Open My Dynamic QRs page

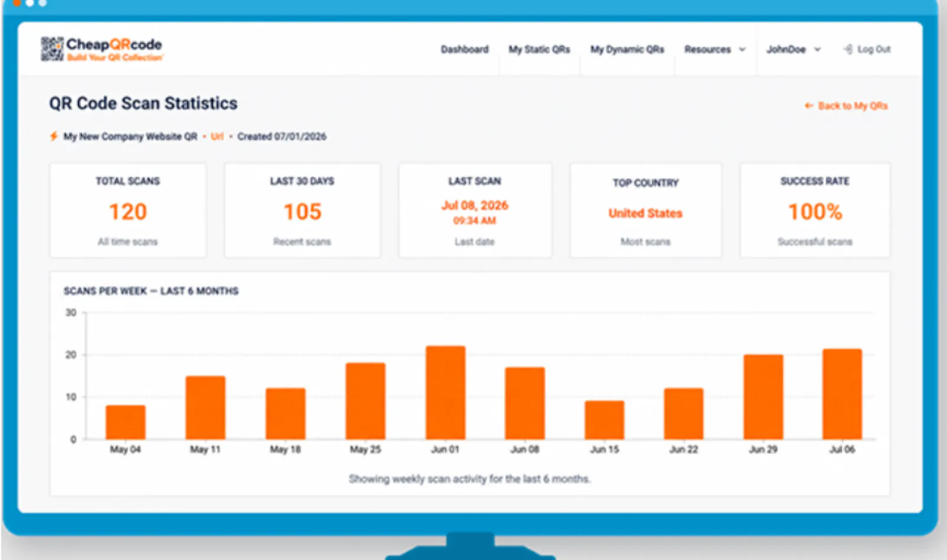[x=627, y=49]
